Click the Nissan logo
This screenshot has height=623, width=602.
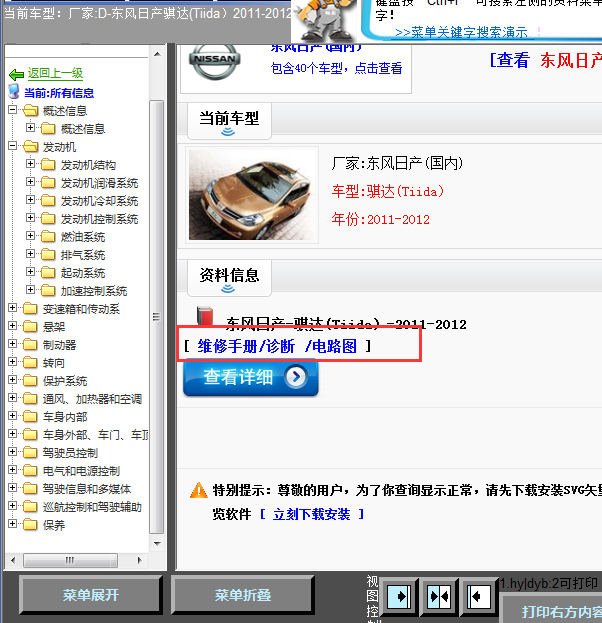coord(215,62)
